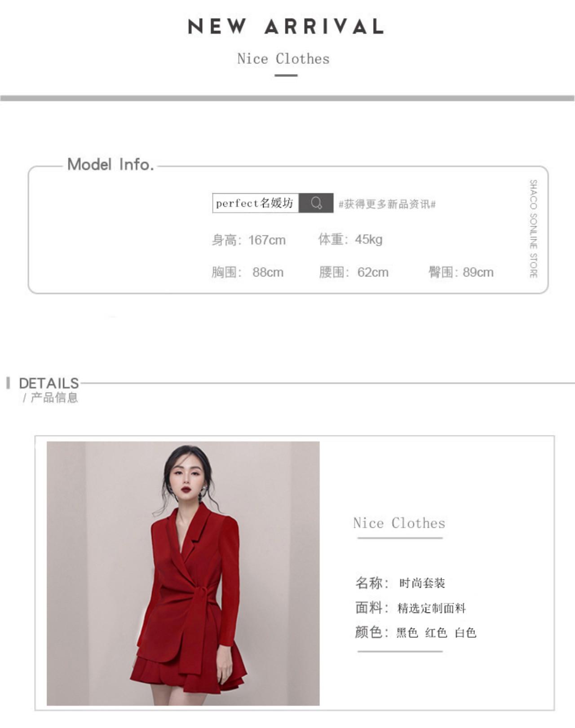Click the #获得更多新品资讯# hashtag text

(387, 204)
